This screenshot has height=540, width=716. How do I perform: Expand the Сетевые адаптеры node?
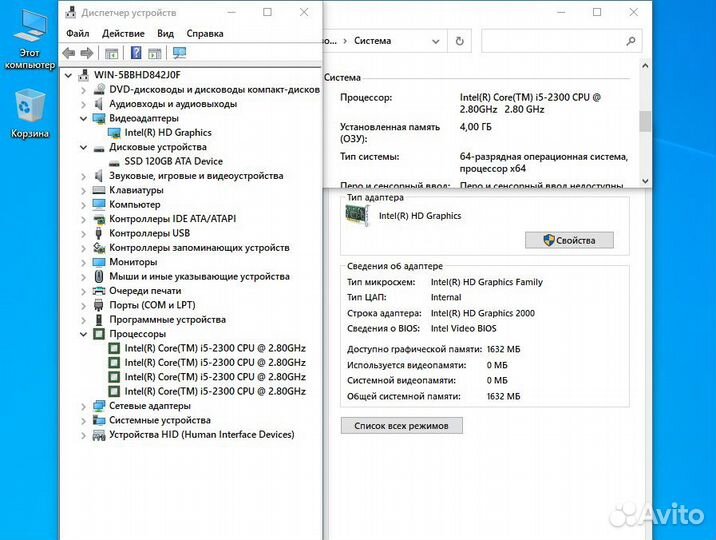(x=83, y=406)
